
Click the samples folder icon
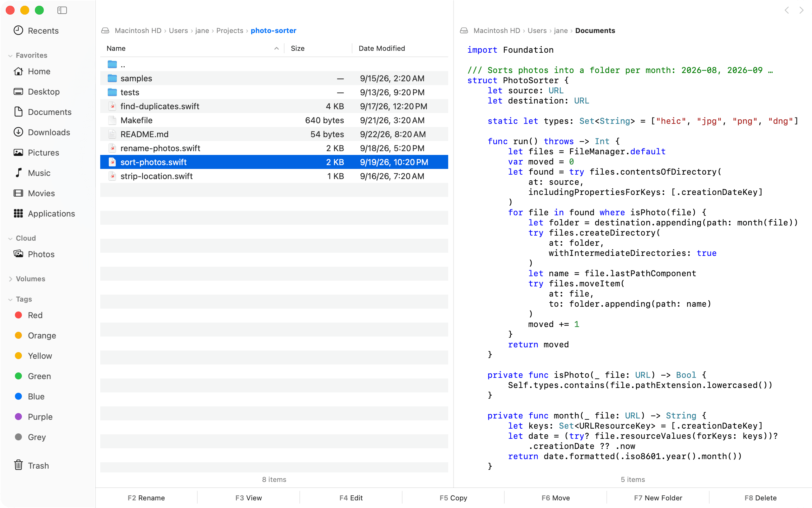tap(112, 78)
